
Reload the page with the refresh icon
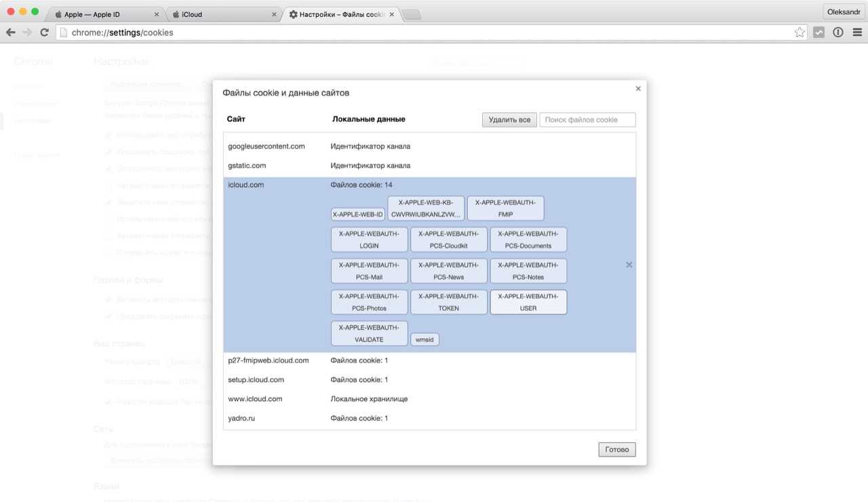(45, 32)
